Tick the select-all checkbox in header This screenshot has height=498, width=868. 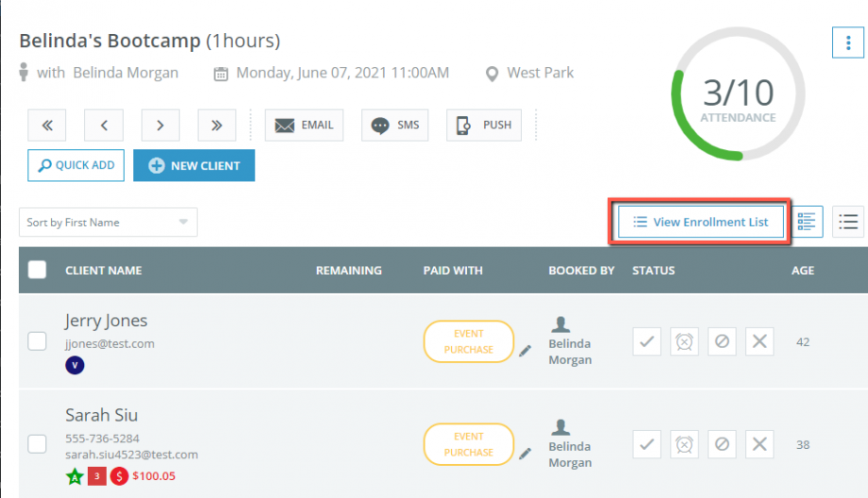(x=37, y=270)
